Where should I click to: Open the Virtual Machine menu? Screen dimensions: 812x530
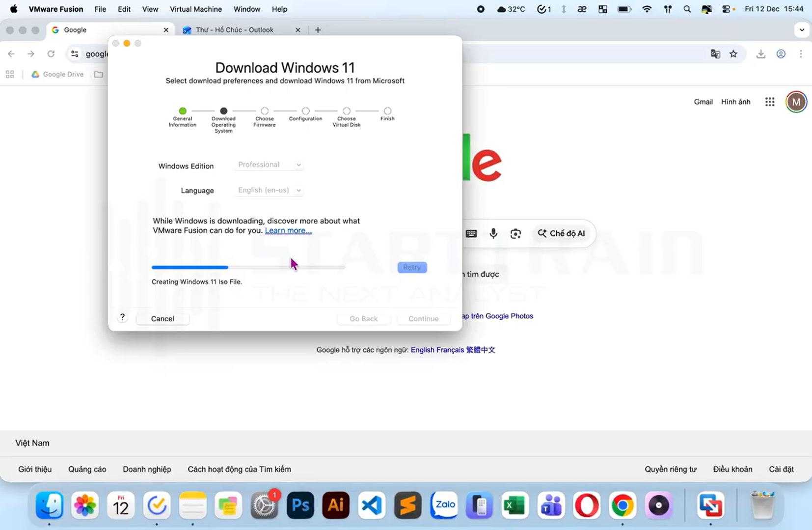click(195, 9)
